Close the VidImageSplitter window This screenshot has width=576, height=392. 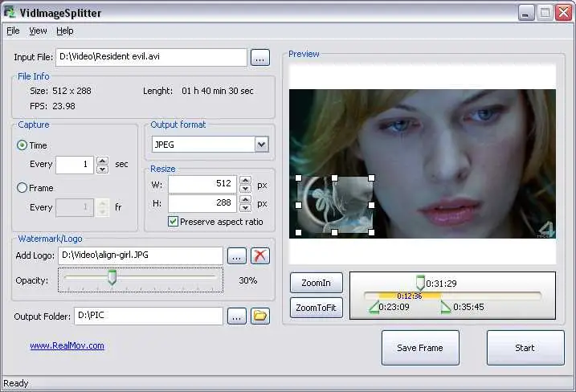click(564, 13)
